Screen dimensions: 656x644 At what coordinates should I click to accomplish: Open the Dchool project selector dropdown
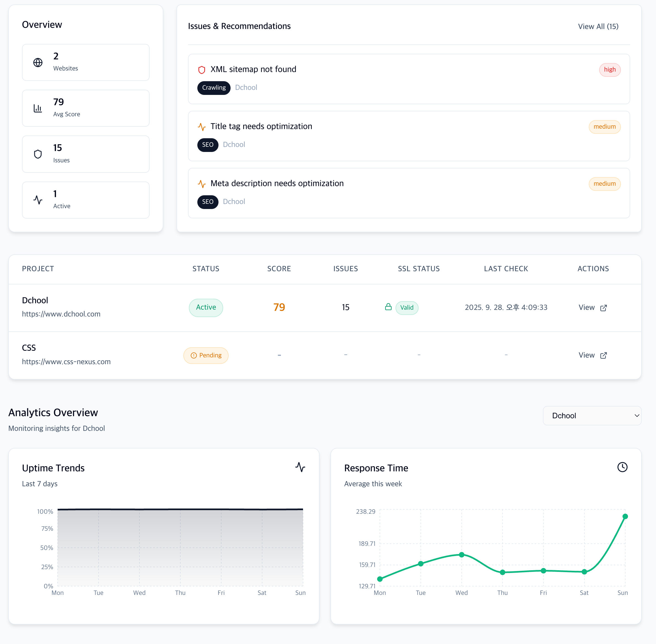pyautogui.click(x=592, y=415)
